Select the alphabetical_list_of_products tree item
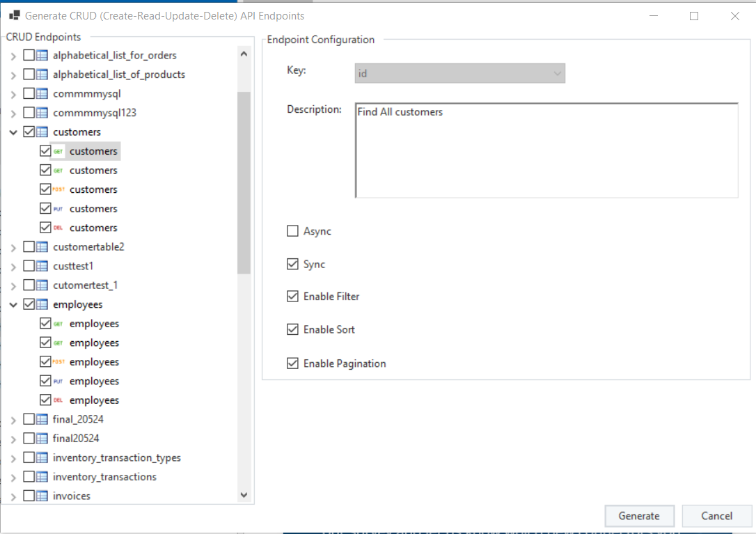The width and height of the screenshot is (756, 534). (118, 74)
